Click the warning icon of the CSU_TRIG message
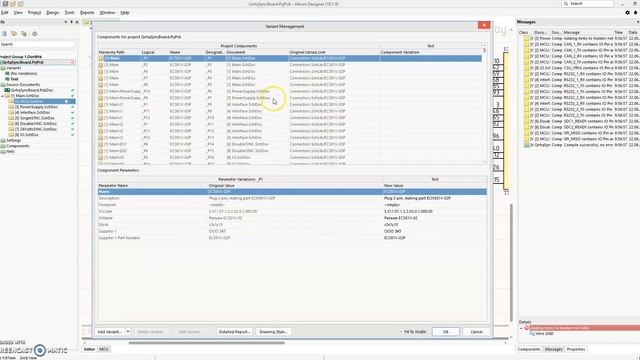 [527, 68]
